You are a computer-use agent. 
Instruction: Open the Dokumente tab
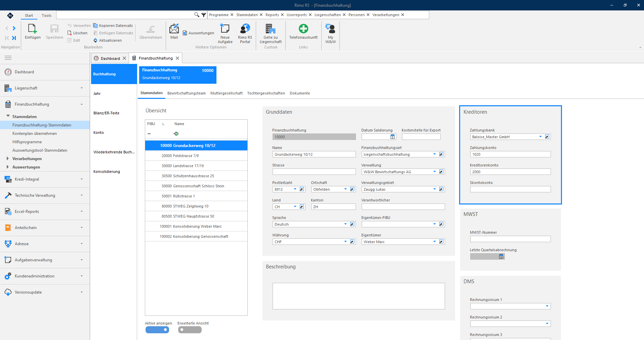pyautogui.click(x=300, y=93)
